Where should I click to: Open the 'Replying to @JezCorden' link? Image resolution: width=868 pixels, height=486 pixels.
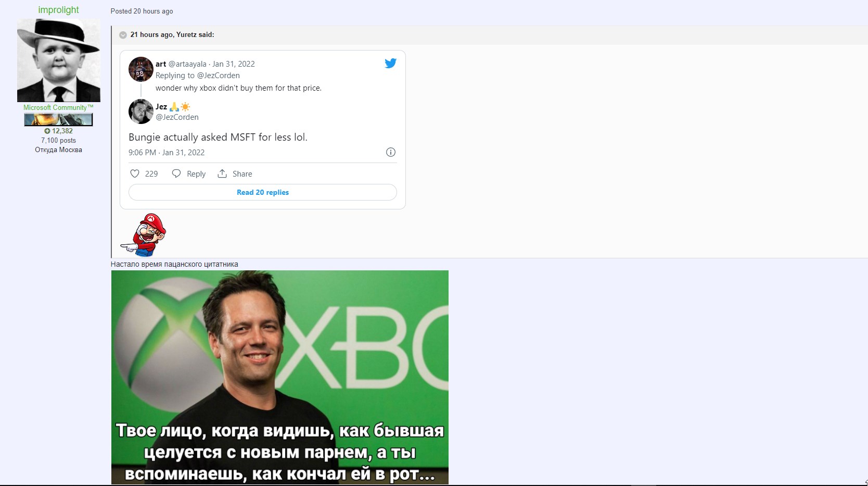coord(198,76)
